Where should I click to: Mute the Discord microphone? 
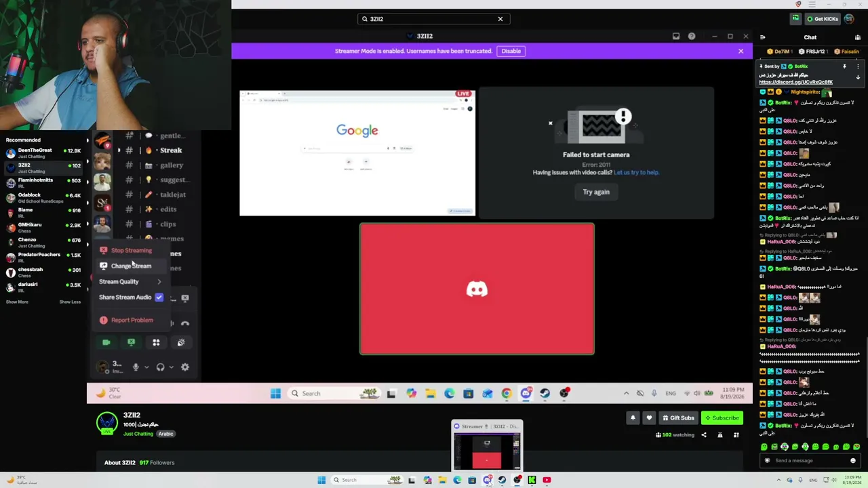(x=136, y=367)
